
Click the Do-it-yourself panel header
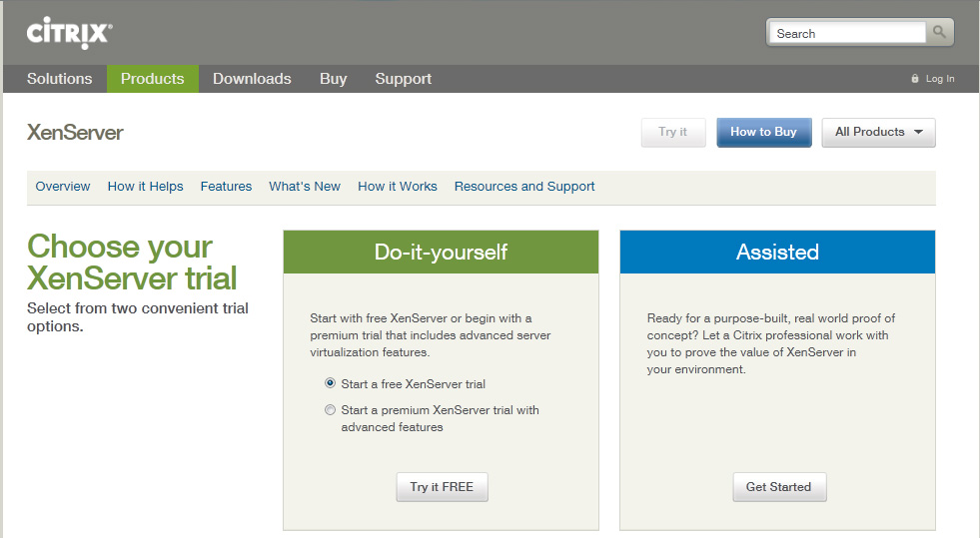pyautogui.click(x=441, y=253)
